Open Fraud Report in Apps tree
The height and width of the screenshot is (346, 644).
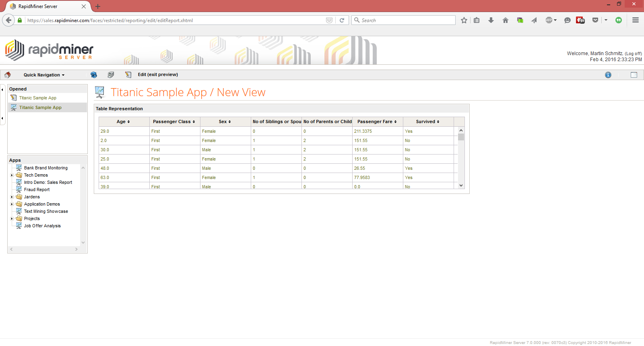pos(37,189)
